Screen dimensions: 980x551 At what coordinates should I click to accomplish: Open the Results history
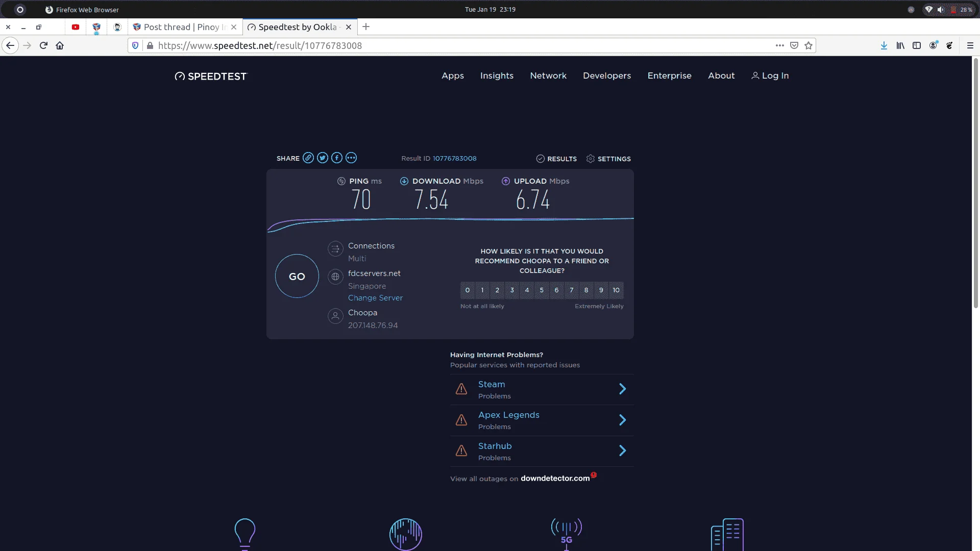point(556,159)
